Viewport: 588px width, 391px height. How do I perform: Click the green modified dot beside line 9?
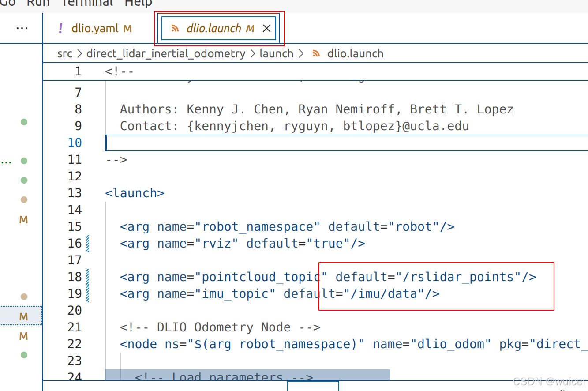[x=23, y=122]
